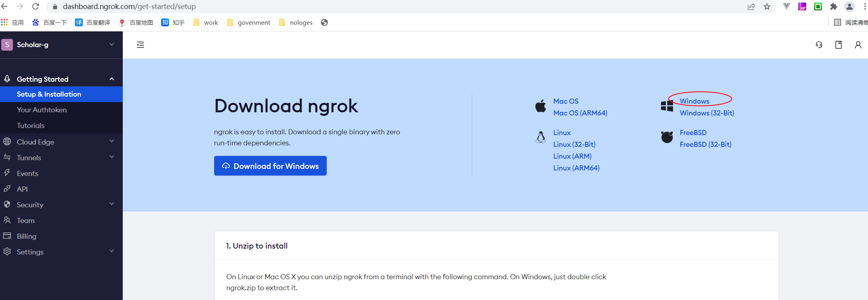
Task: Expand the Cloud Edge section
Action: coord(61,142)
